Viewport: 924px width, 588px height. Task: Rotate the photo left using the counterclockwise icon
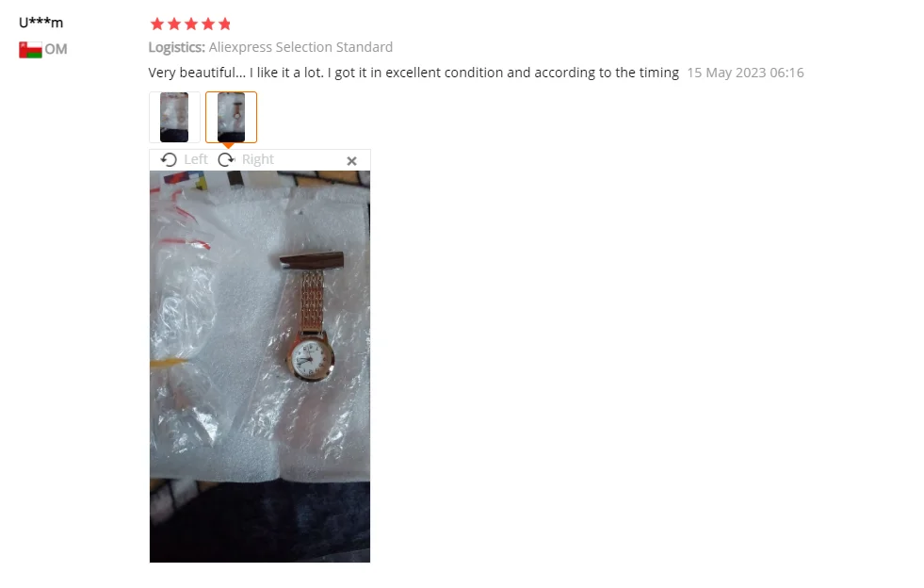coord(169,160)
